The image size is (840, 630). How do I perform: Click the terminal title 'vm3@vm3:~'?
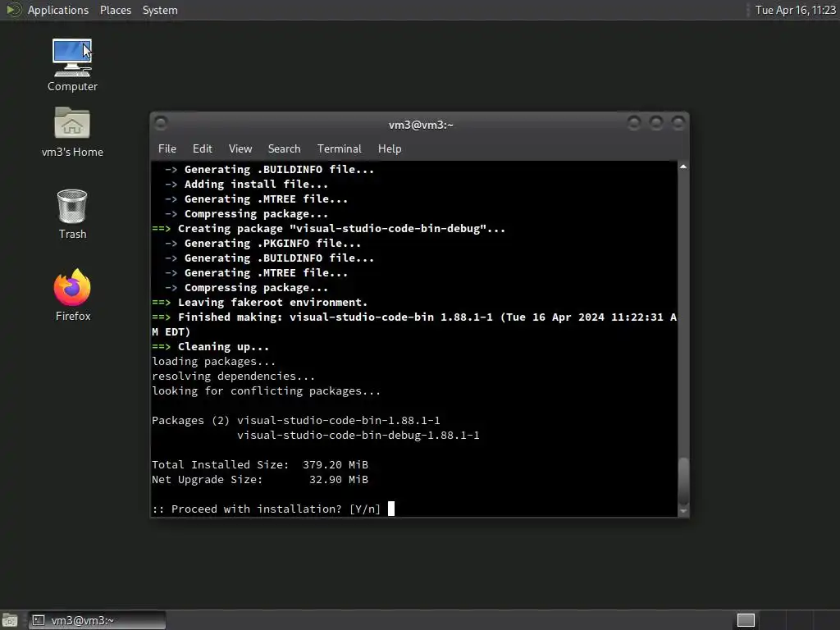coord(421,125)
